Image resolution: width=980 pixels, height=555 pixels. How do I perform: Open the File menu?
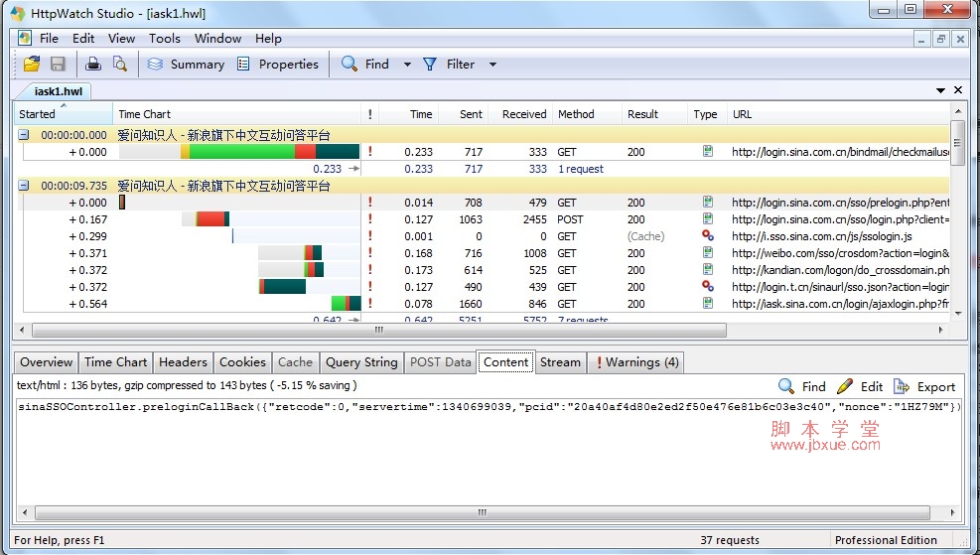tap(49, 38)
